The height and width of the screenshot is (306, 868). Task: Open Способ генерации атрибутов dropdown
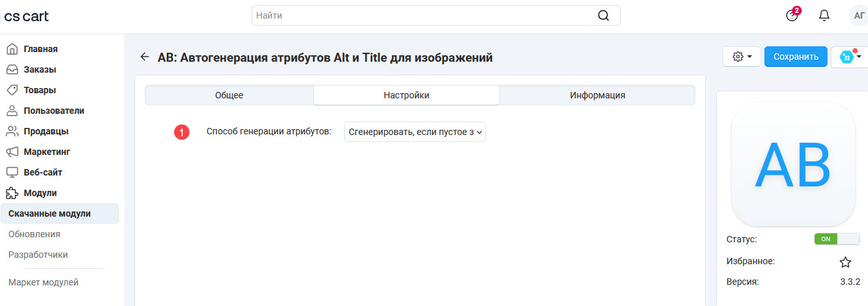[x=415, y=132]
